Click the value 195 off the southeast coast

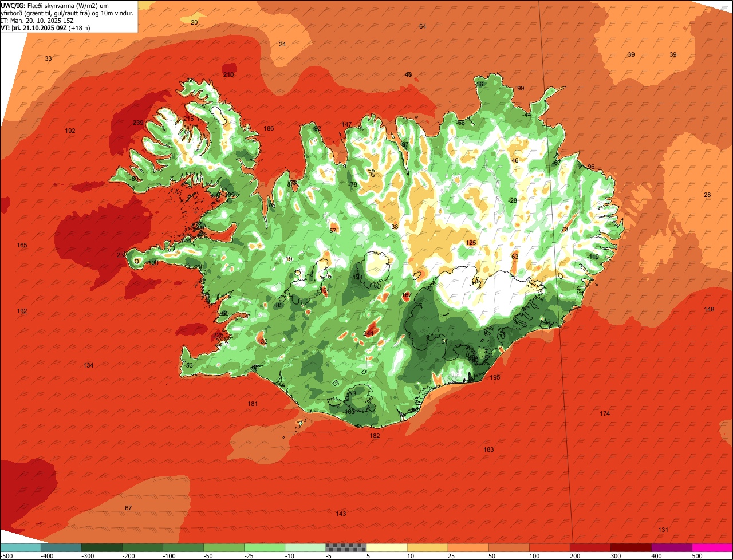(x=495, y=377)
